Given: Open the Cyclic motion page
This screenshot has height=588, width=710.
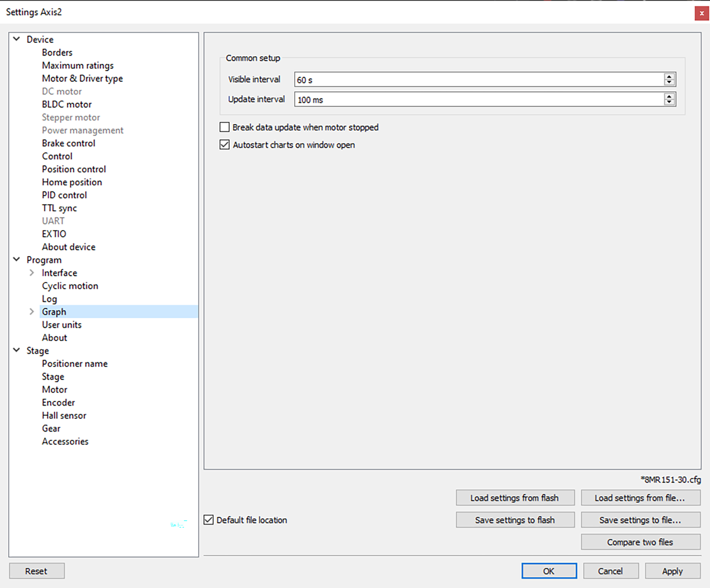Looking at the screenshot, I should pyautogui.click(x=70, y=286).
